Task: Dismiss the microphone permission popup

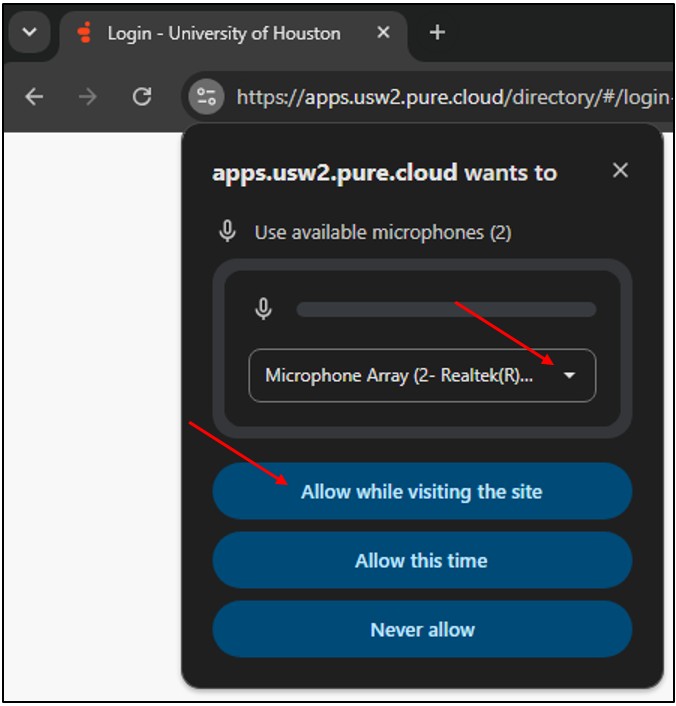Action: (620, 171)
